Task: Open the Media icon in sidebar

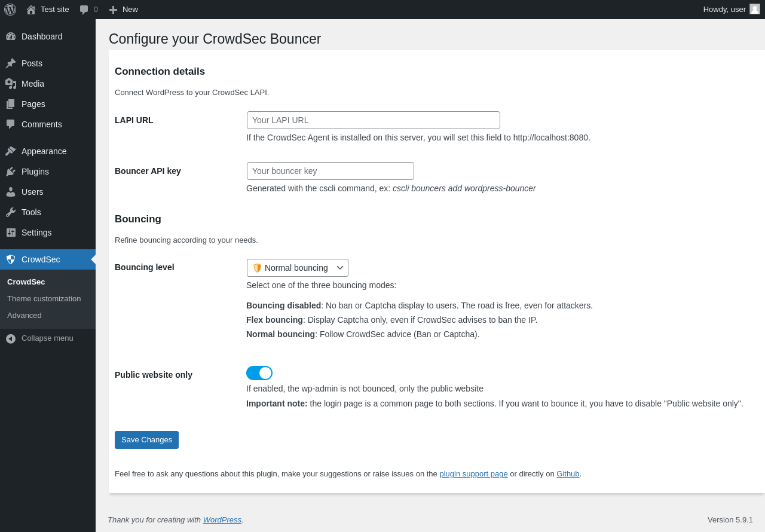Action: (x=11, y=84)
